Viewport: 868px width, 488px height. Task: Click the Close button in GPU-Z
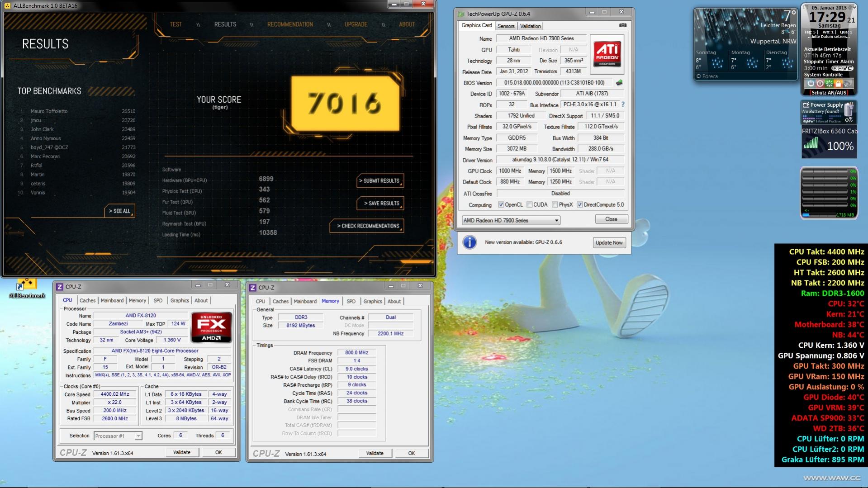611,219
